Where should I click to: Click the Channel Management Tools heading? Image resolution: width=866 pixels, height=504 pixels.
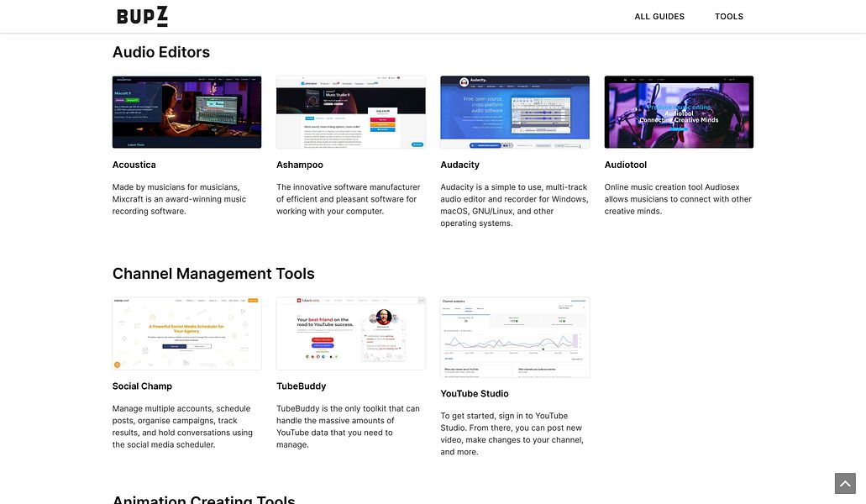pyautogui.click(x=213, y=274)
